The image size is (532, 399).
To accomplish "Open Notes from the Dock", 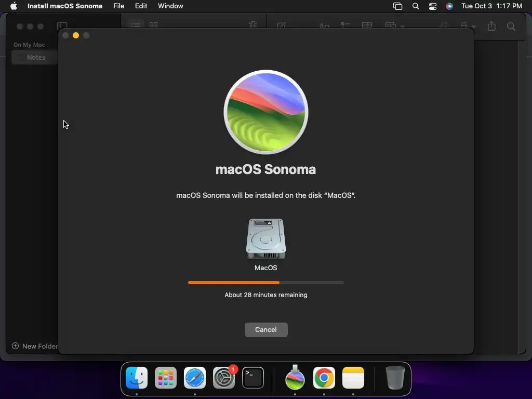I will pos(353,378).
